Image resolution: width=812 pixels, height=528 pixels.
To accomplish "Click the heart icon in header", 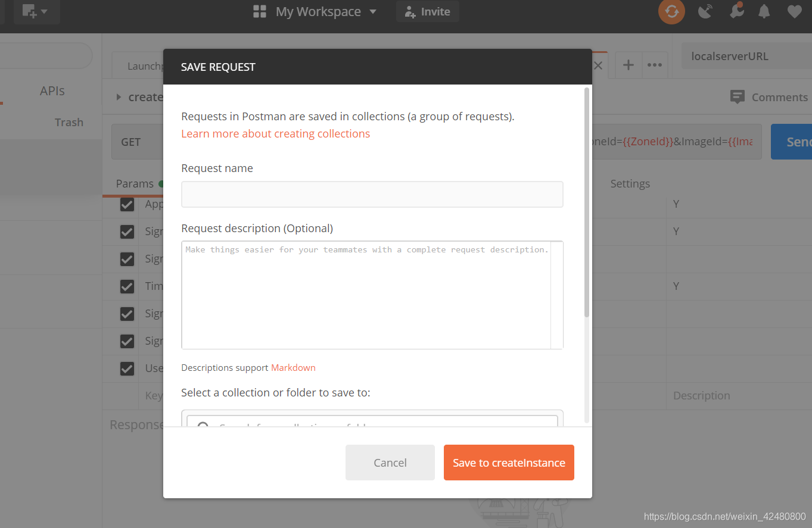I will [794, 11].
